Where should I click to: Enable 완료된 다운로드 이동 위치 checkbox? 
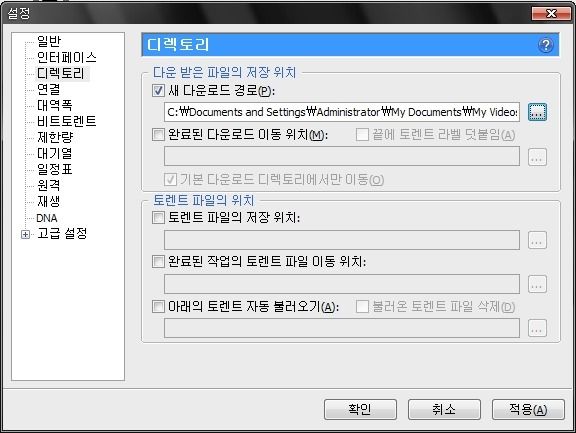(x=158, y=134)
